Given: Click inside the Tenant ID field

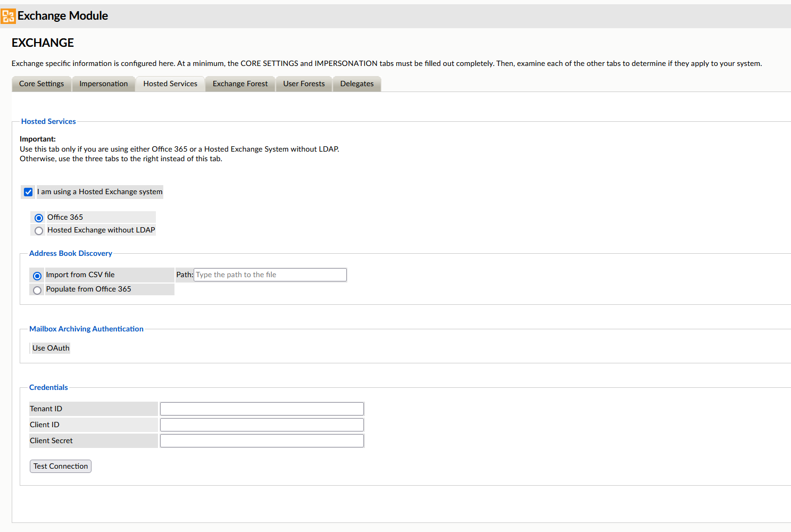Looking at the screenshot, I should (262, 409).
